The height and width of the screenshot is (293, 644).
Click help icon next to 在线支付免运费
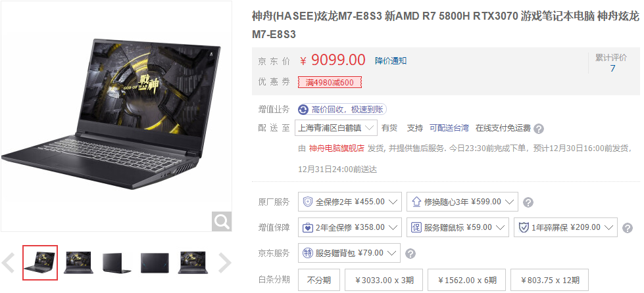click(539, 129)
